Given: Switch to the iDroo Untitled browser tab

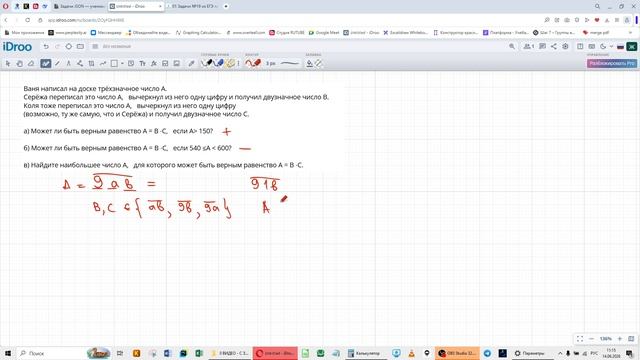Looking at the screenshot, I should click(136, 7).
